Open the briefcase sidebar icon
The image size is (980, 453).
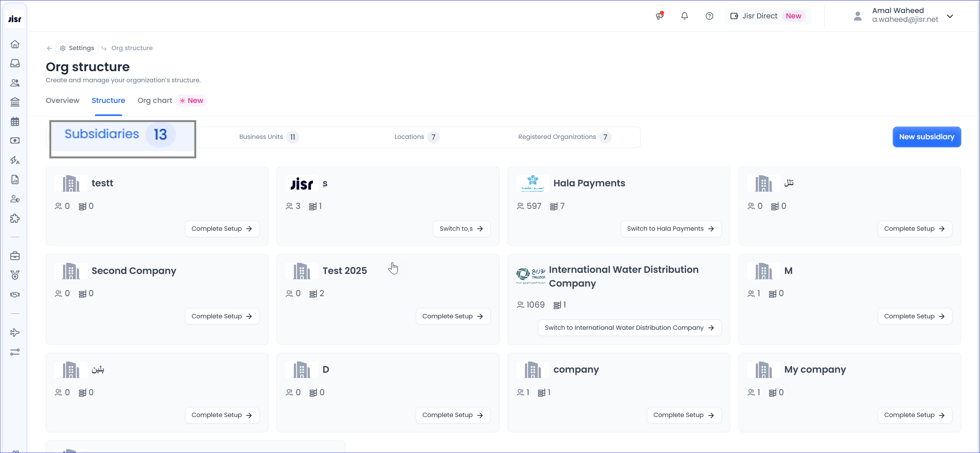pyautogui.click(x=15, y=256)
